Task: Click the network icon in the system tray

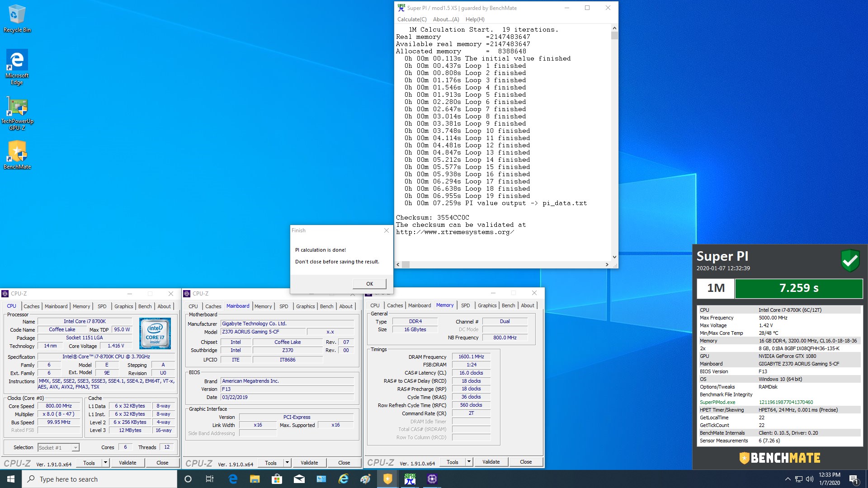Action: coord(799,479)
